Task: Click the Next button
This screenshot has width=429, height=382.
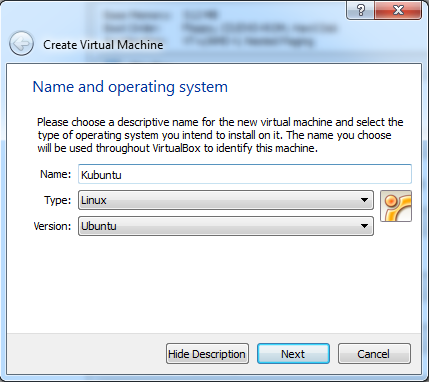Action: coord(293,354)
